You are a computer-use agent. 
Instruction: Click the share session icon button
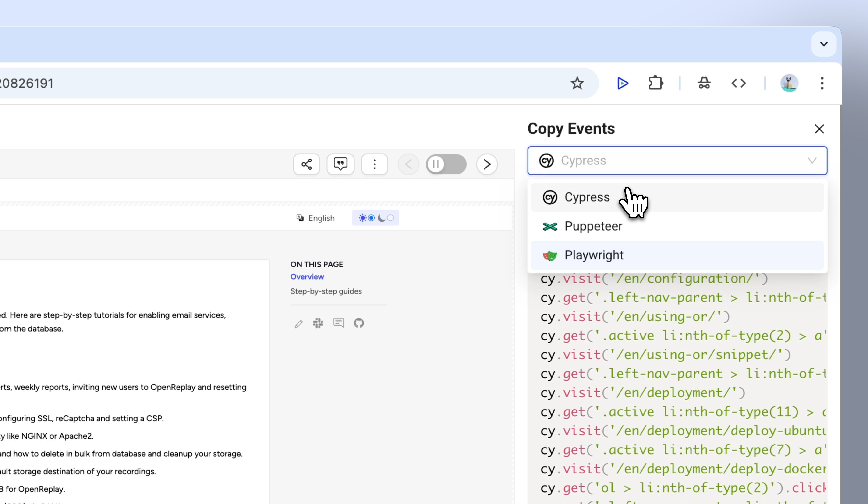(306, 164)
